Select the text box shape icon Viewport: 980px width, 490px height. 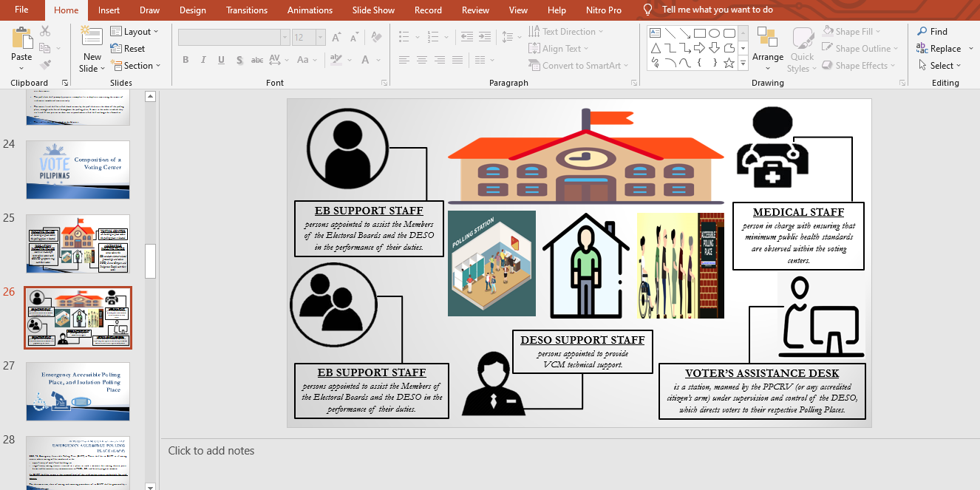(x=655, y=33)
